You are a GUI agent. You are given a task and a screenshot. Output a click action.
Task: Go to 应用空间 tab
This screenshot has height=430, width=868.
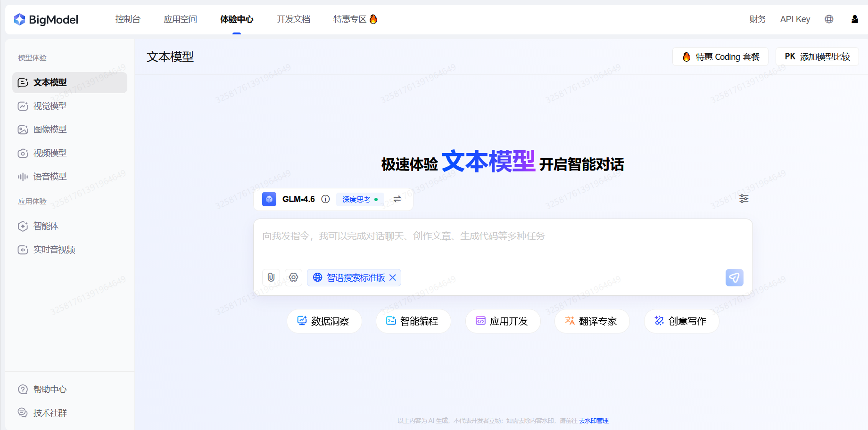pos(180,19)
